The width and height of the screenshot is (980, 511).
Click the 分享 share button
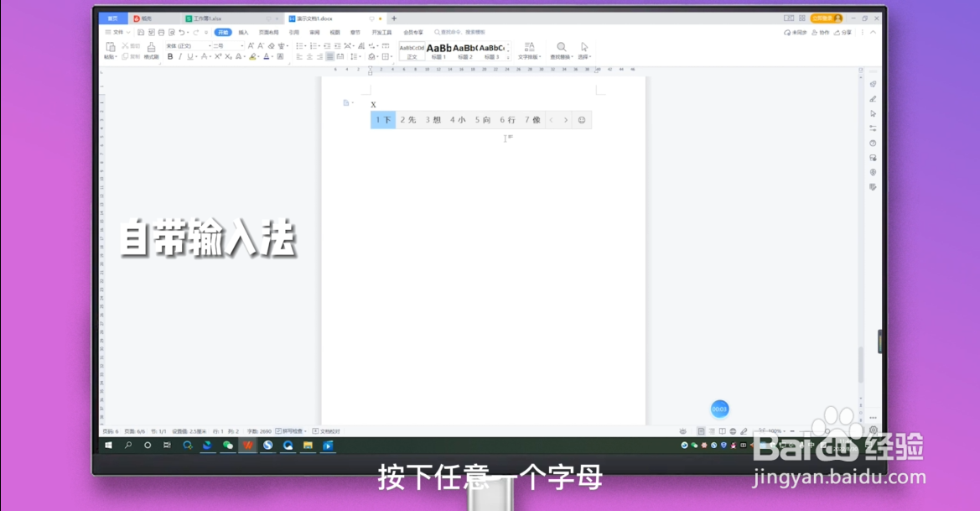843,33
